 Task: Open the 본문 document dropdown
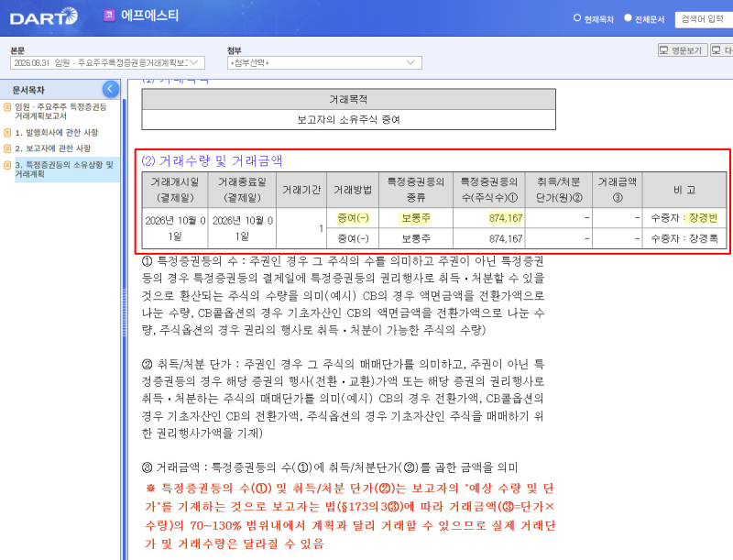tap(107, 62)
